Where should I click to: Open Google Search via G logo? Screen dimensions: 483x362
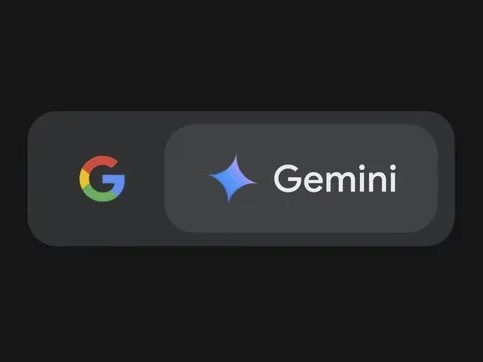[x=102, y=179]
